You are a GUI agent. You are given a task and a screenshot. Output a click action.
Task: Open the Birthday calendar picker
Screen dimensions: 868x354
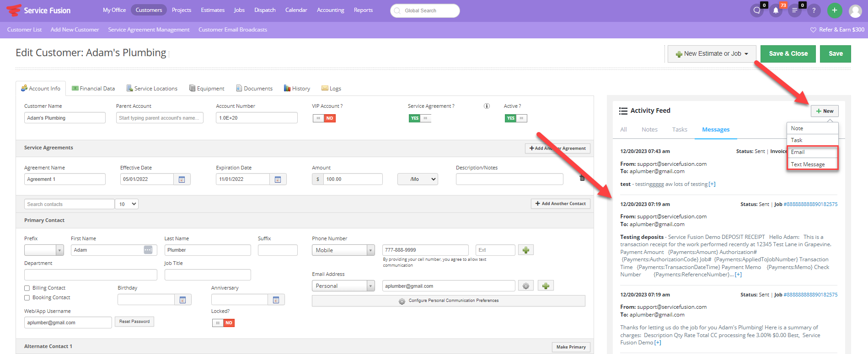pyautogui.click(x=182, y=300)
